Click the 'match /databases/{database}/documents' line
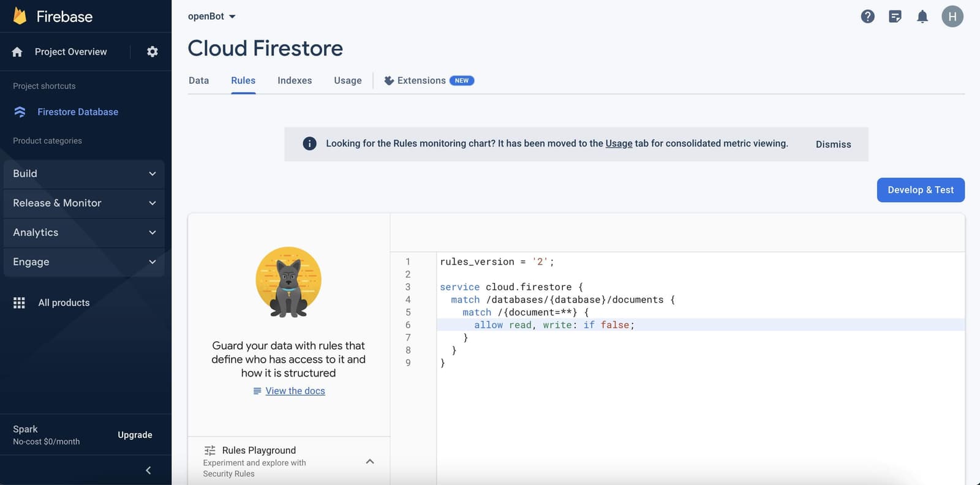 563,299
